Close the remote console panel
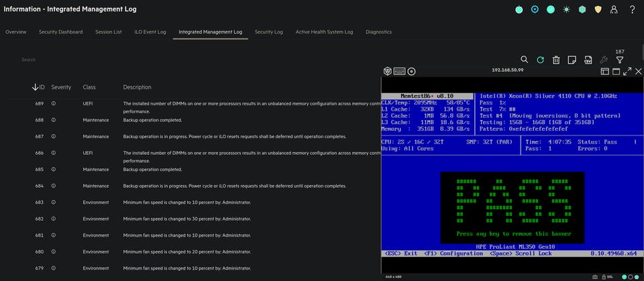The width and height of the screenshot is (644, 281). tap(638, 72)
